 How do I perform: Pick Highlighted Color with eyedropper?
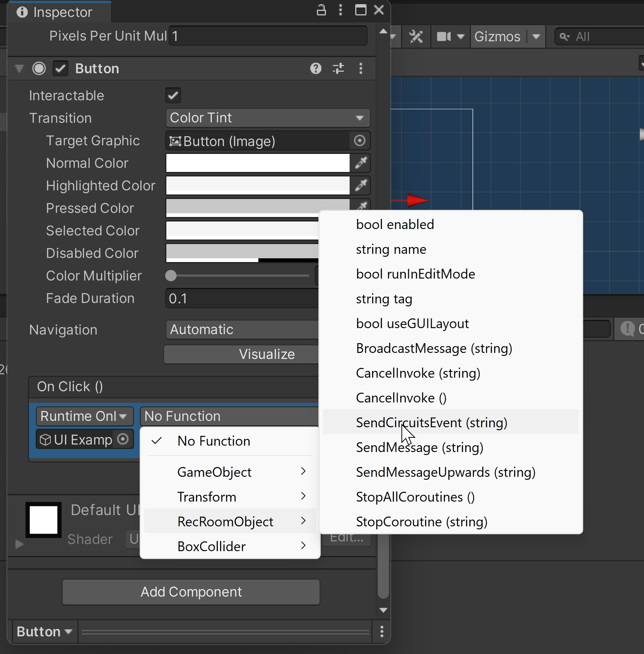click(x=360, y=185)
